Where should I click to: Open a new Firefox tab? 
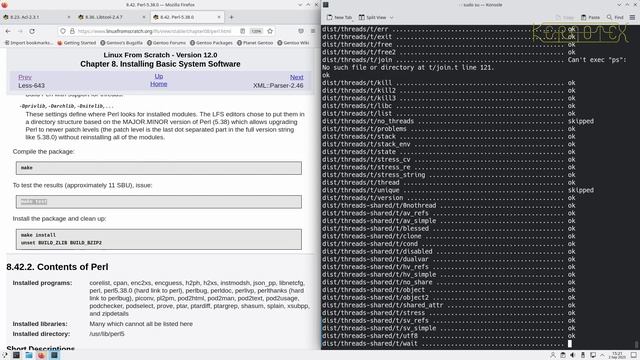click(231, 17)
